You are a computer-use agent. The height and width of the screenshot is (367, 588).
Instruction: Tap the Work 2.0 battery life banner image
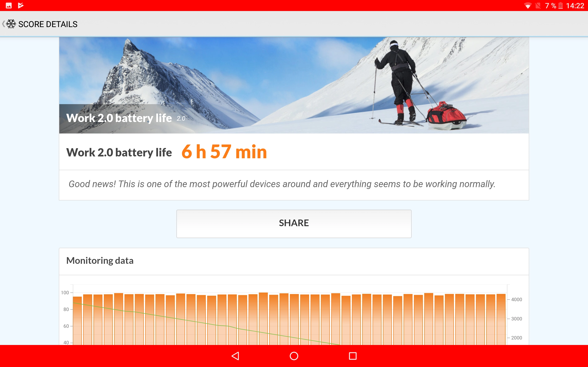294,85
